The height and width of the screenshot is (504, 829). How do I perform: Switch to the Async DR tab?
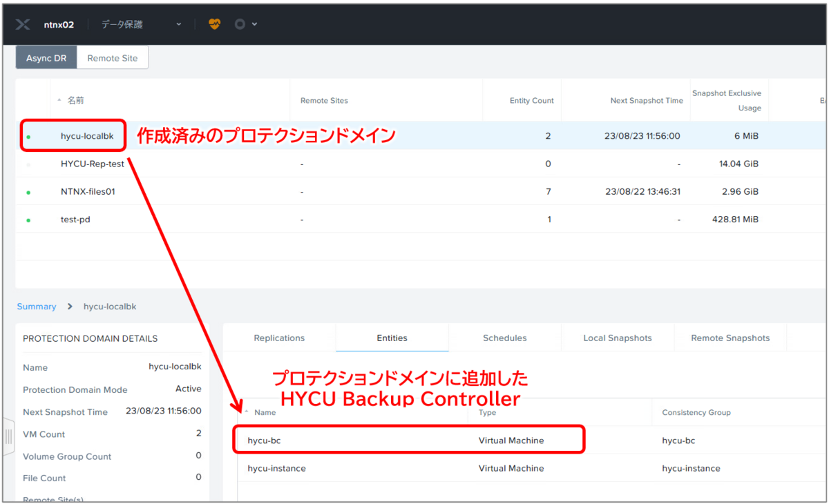click(x=46, y=58)
